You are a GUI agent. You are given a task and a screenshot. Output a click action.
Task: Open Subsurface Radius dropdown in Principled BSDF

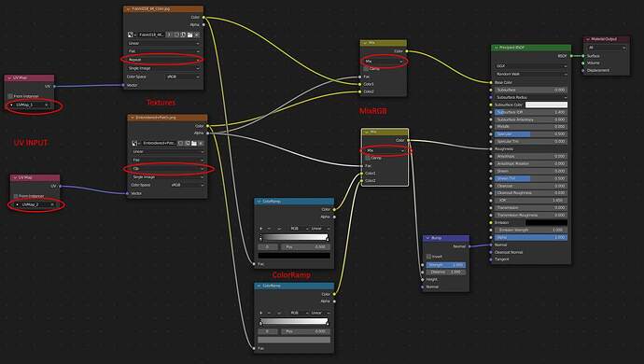click(531, 97)
